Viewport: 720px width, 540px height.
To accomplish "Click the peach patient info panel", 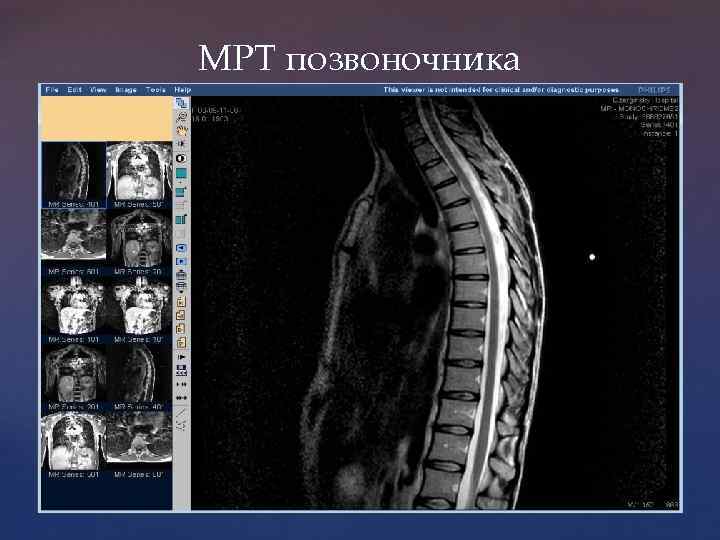I will coord(107,118).
